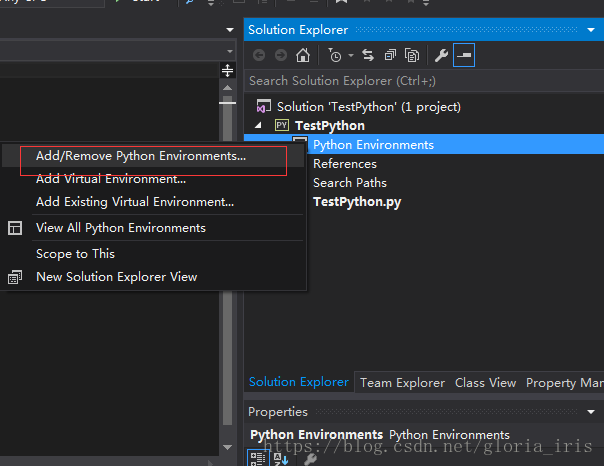
Task: Select Add/Remove Python Environments menu item
Action: pyautogui.click(x=140, y=156)
